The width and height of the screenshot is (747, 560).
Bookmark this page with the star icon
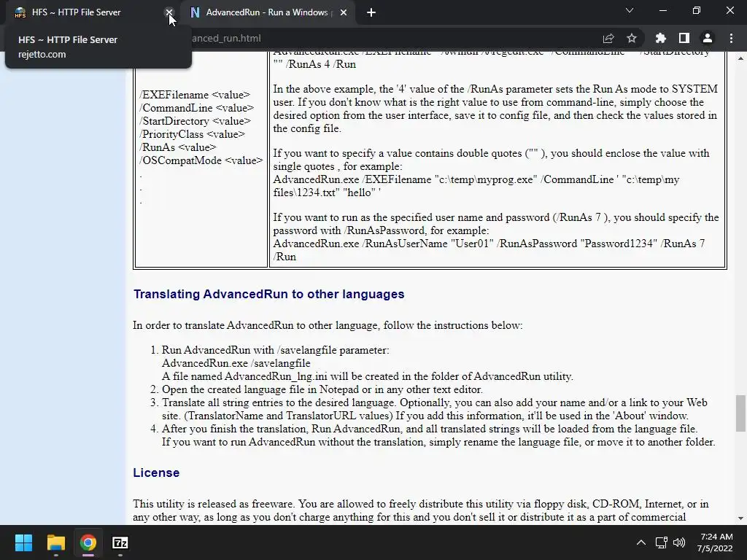632,38
